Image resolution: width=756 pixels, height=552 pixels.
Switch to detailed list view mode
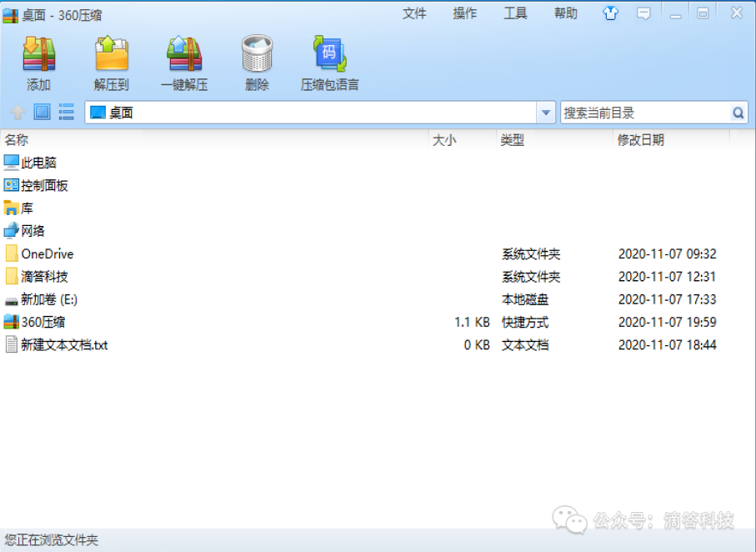tap(66, 112)
